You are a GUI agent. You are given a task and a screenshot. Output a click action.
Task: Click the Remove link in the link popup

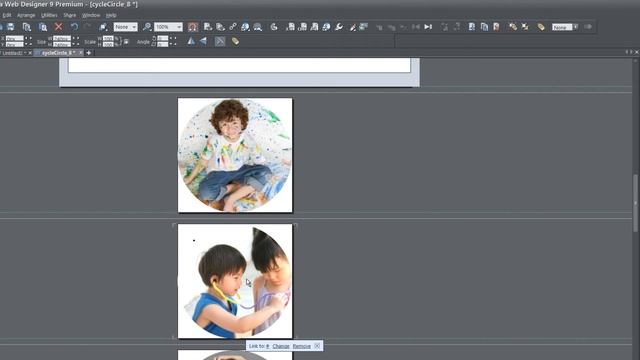(302, 346)
